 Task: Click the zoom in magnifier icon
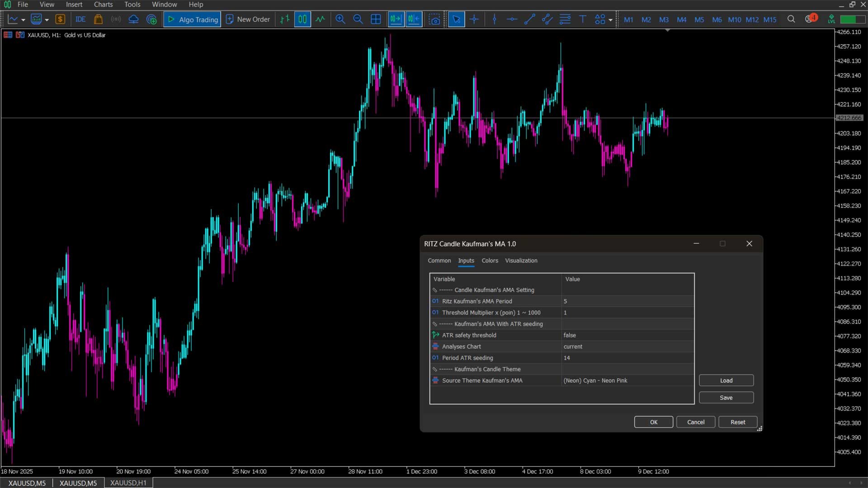(x=340, y=19)
